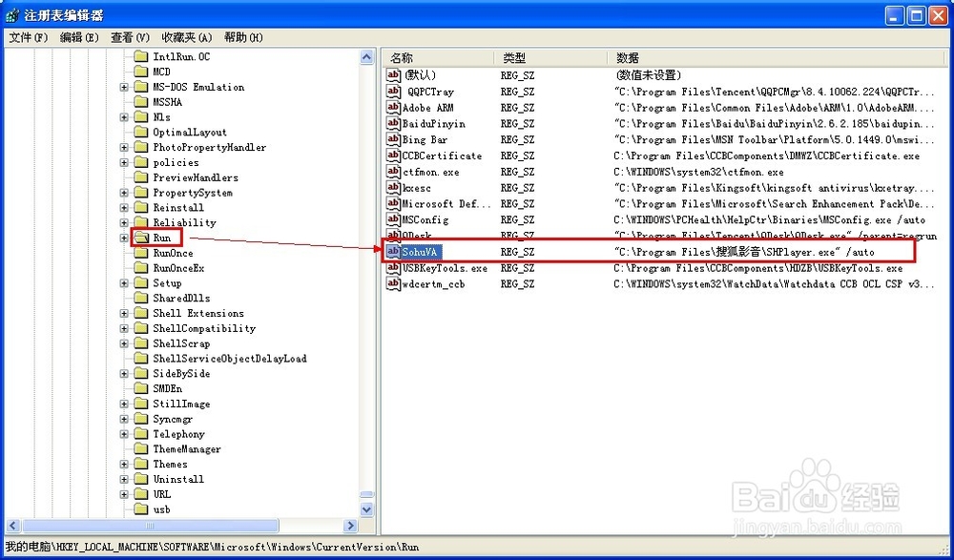Select the OptimalLayout folder icon
Image resolution: width=954 pixels, height=560 pixels.
point(141,132)
